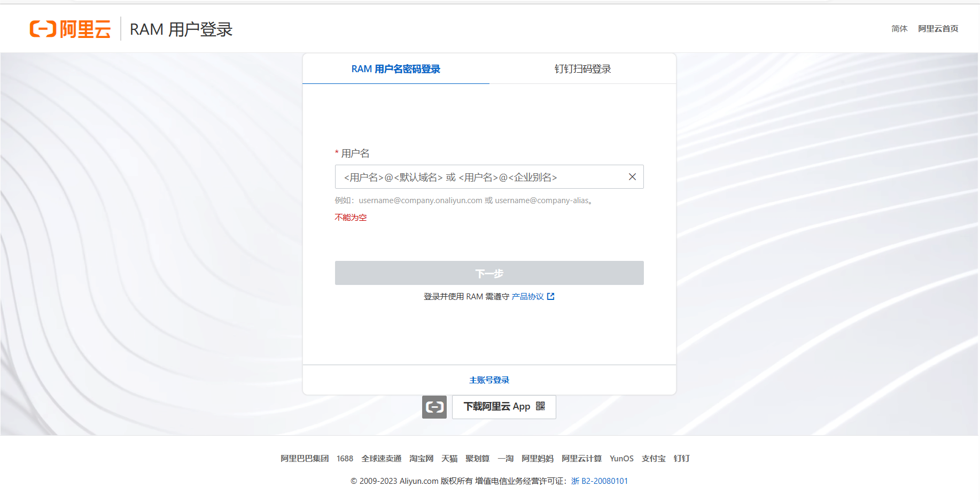Open the 产品协议 link
The image size is (980, 502).
click(x=527, y=297)
